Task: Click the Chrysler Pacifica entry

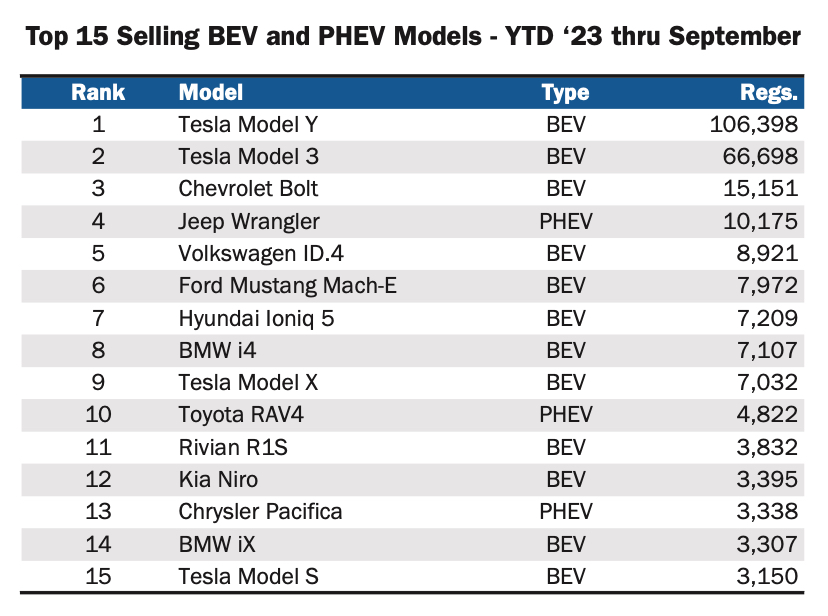Action: click(x=260, y=511)
